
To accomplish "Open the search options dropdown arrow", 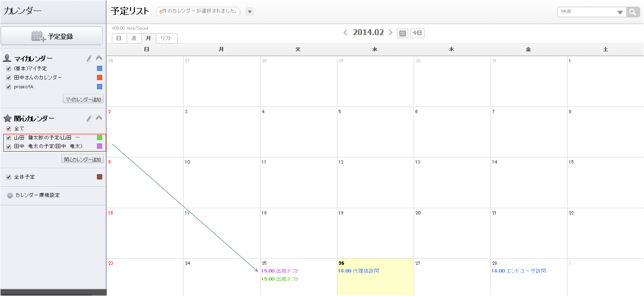I will pyautogui.click(x=620, y=12).
